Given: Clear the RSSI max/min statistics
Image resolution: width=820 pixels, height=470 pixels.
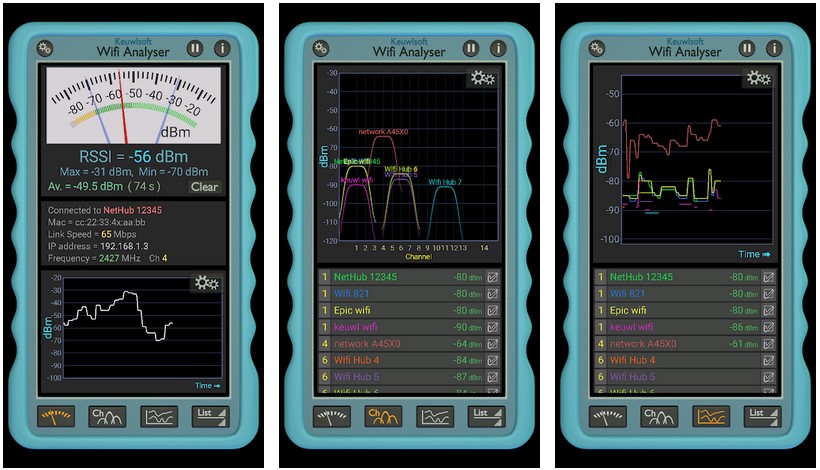Looking at the screenshot, I should pos(204,187).
